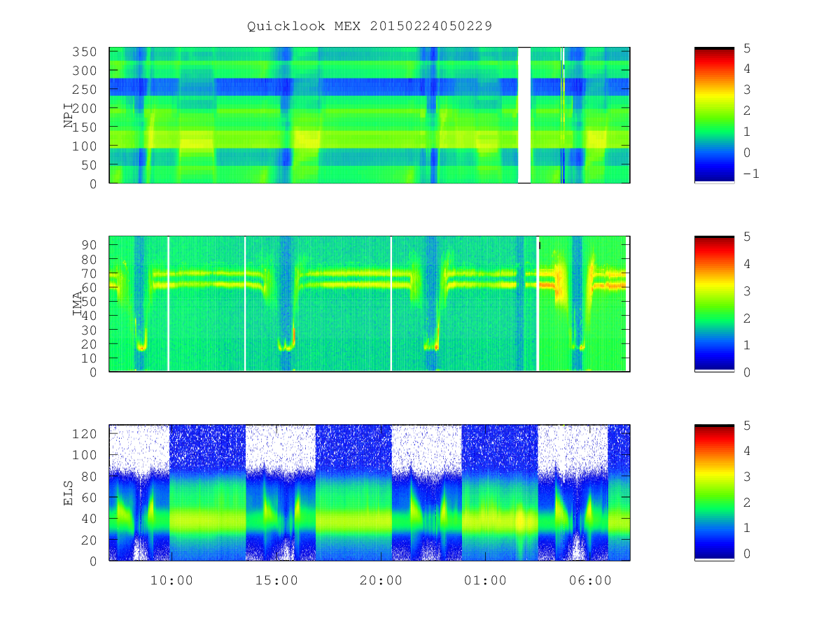Image resolution: width=840 pixels, height=630 pixels.
Task: Click the 01:00 time tick label
Action: point(485,580)
